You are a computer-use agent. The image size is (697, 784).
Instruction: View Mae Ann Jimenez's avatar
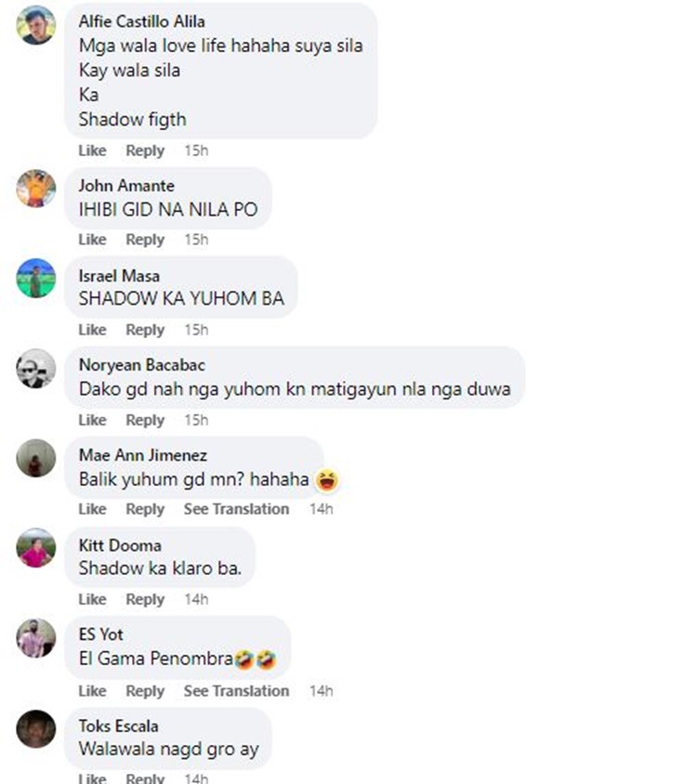(x=36, y=458)
